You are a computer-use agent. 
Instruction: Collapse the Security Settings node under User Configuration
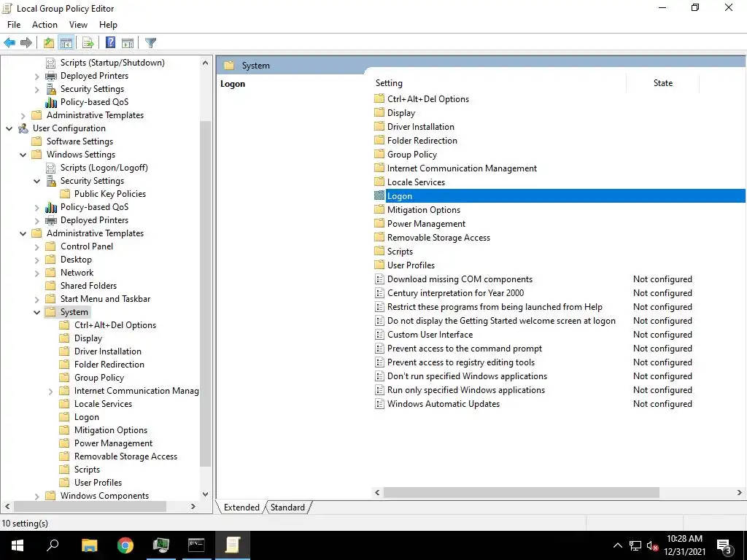point(36,181)
